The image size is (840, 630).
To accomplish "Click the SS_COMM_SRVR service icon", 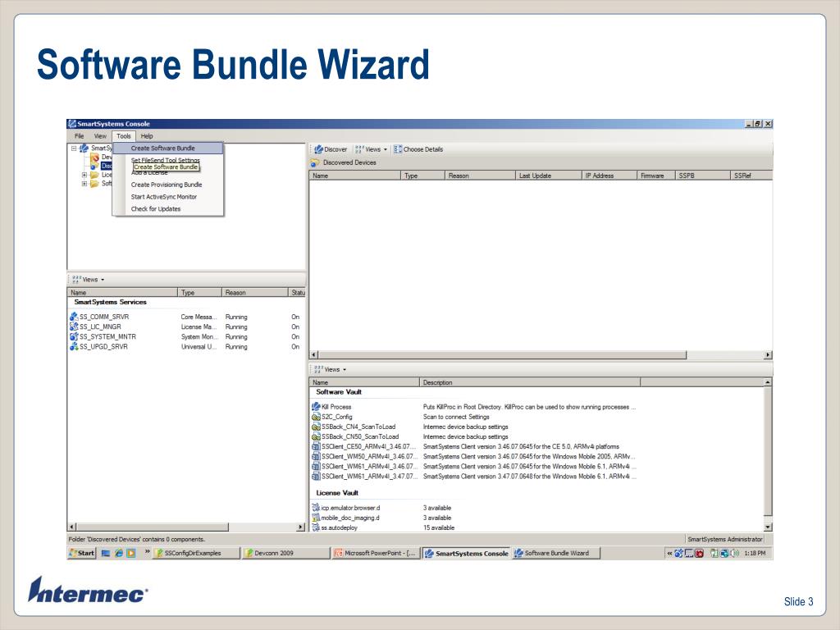I will point(74,317).
